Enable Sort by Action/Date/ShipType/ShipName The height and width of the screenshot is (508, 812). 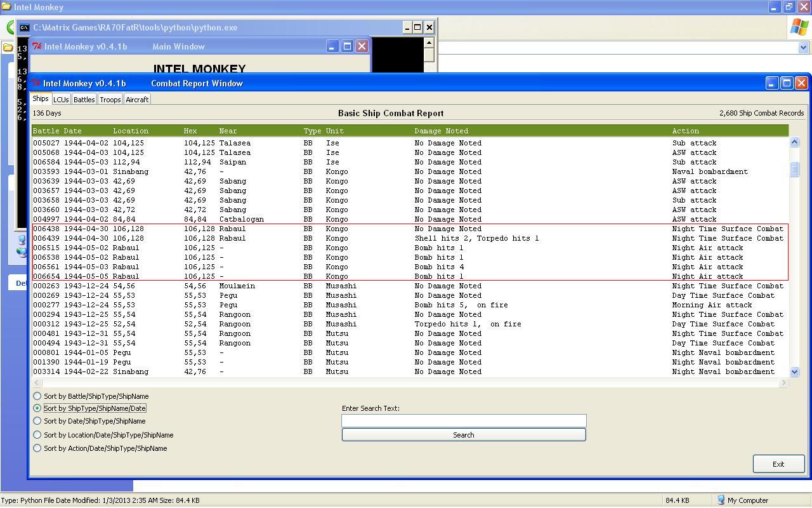click(x=37, y=448)
